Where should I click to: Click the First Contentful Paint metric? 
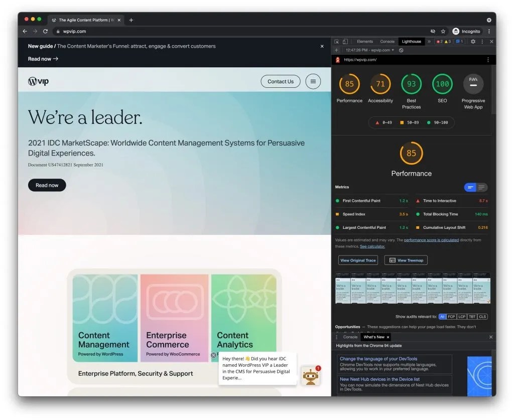(372, 201)
